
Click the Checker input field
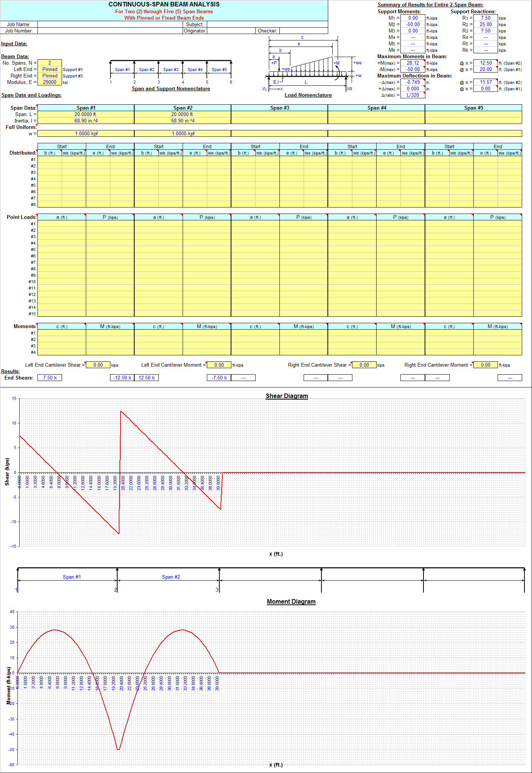tap(304, 31)
